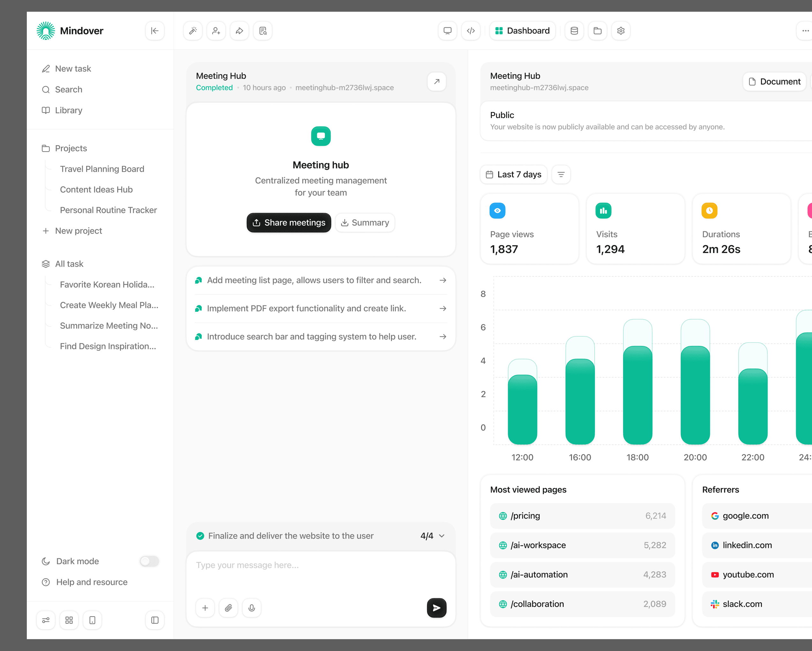Click the Document button
Viewport: 812px width, 651px height.
click(x=775, y=81)
